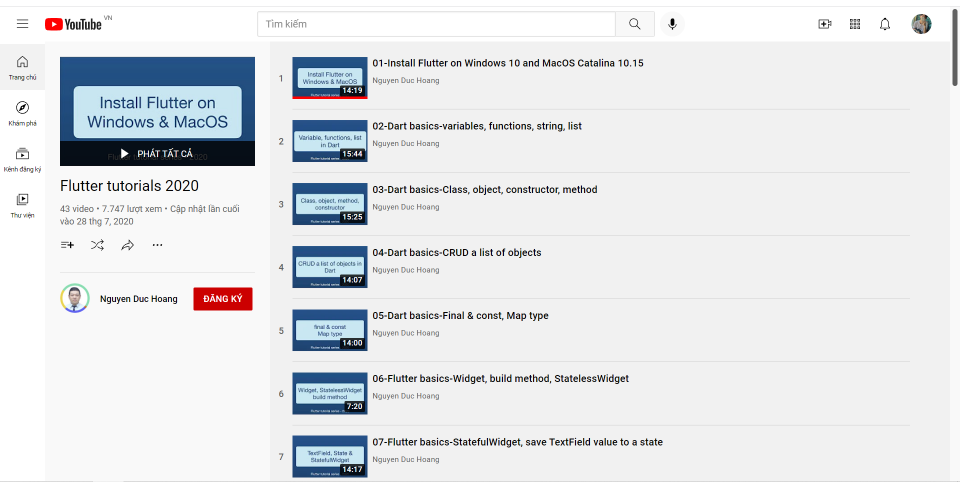Open the Install Flutter playlist cover thumbnail
This screenshot has width=960, height=482.
(157, 111)
